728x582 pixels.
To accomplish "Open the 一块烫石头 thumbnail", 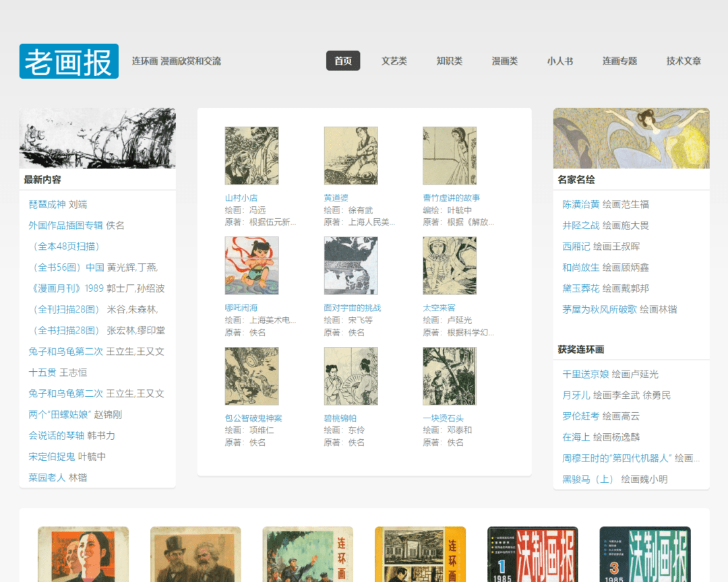I will pos(449,376).
